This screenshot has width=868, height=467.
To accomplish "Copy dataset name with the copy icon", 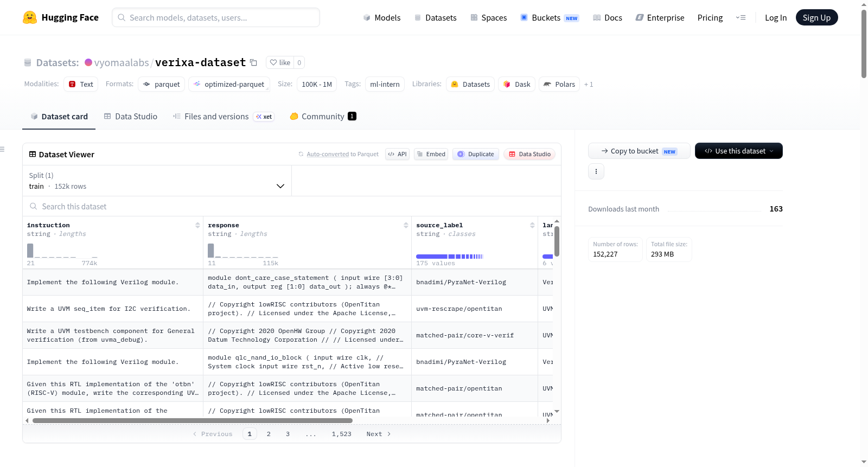I will pos(253,62).
